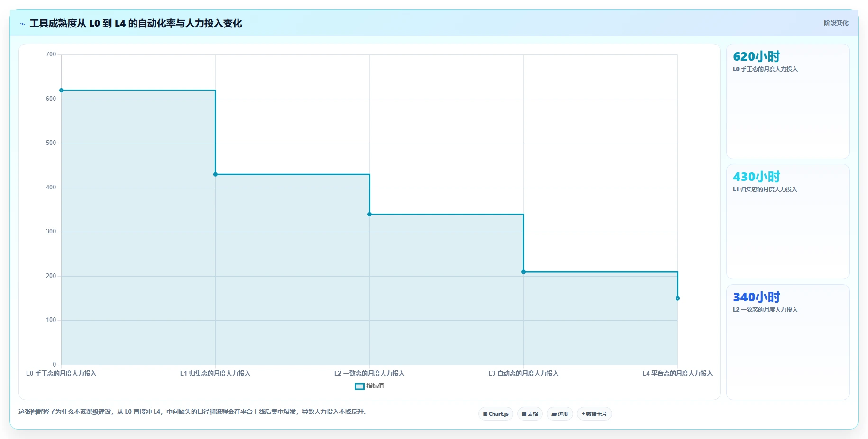Click the y-axis tick label 100
Viewport: 868px width, 439px height.
coord(51,320)
